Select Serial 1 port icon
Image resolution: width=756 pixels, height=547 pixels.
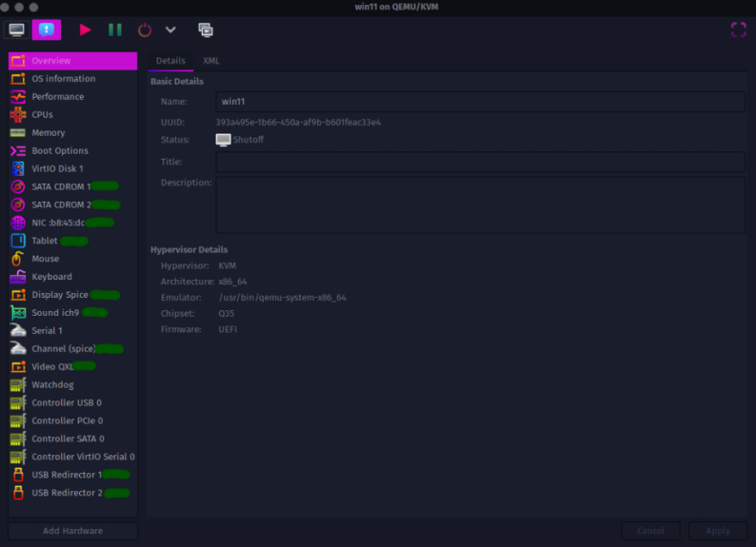pos(18,331)
